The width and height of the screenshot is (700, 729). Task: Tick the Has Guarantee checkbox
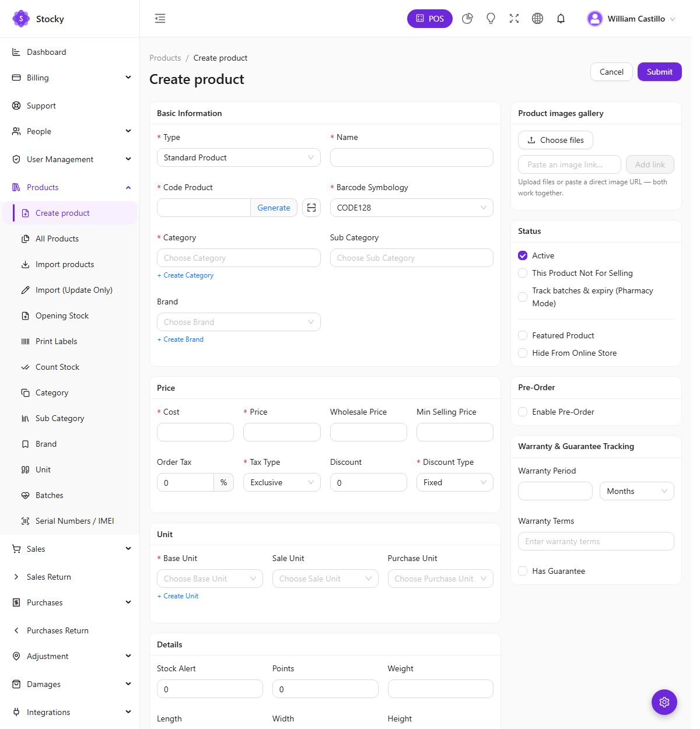point(523,571)
